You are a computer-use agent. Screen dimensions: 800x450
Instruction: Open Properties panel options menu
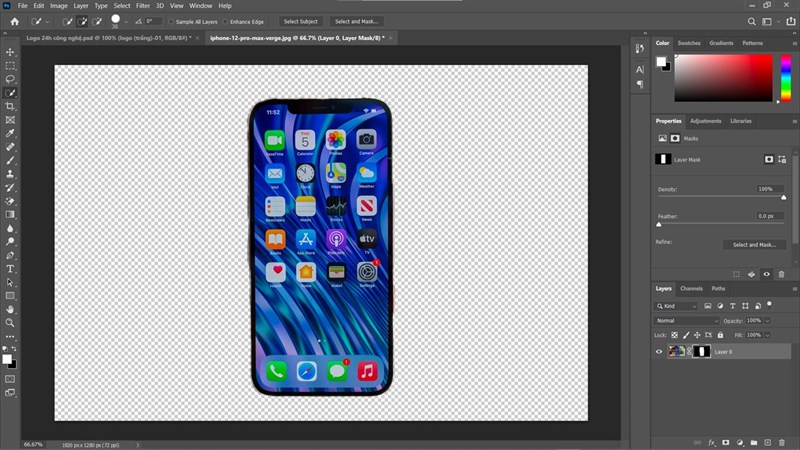[794, 121]
